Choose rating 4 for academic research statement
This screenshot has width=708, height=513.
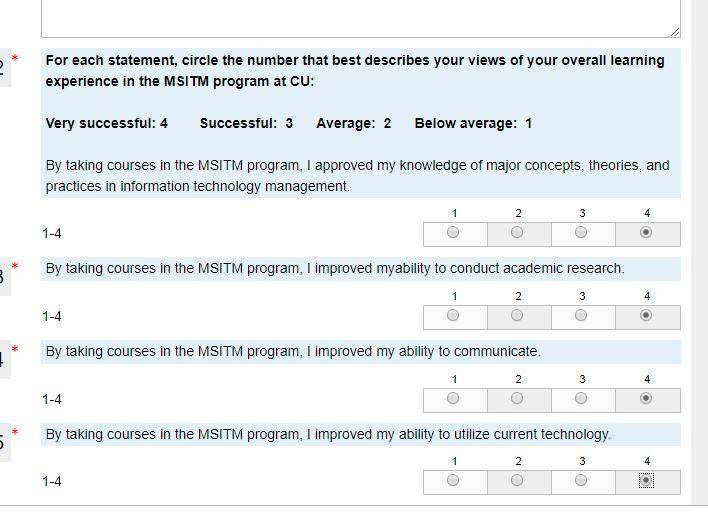click(x=646, y=315)
